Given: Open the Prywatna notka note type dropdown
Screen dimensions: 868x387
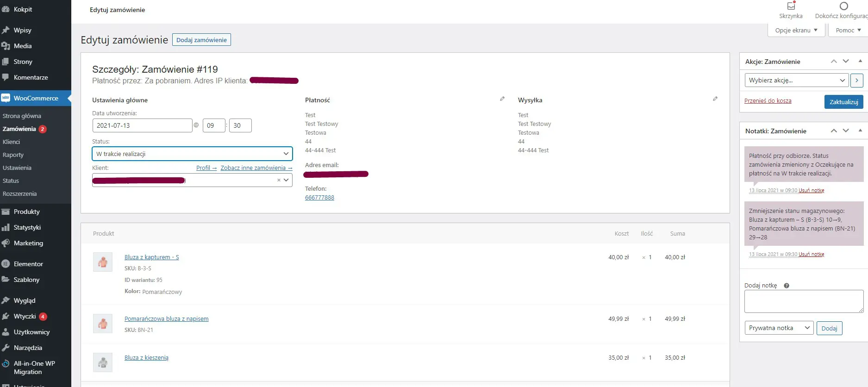Looking at the screenshot, I should click(x=779, y=328).
